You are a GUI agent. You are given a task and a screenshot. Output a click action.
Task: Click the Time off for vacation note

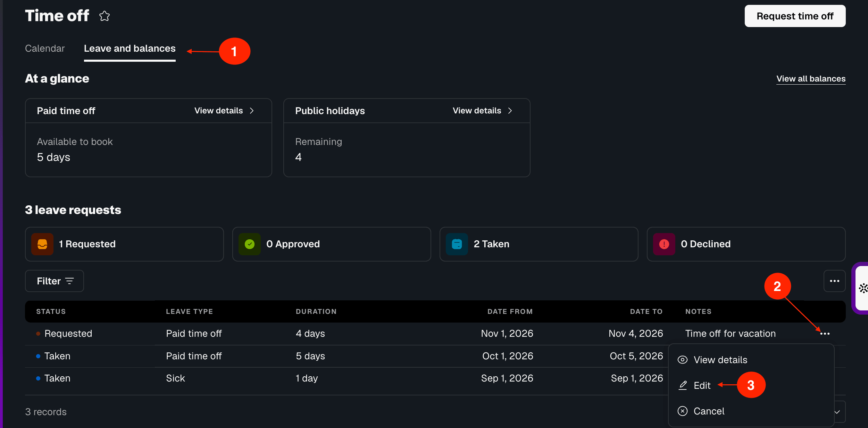point(731,334)
